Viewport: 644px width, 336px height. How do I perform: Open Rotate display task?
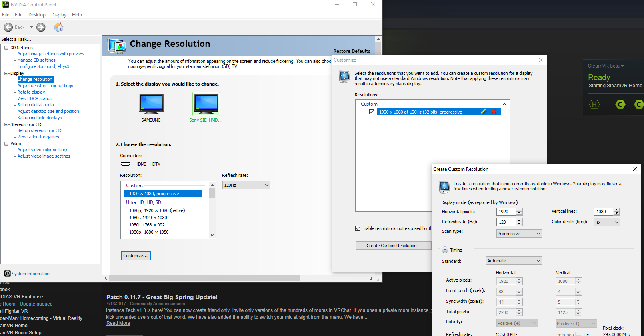31,92
